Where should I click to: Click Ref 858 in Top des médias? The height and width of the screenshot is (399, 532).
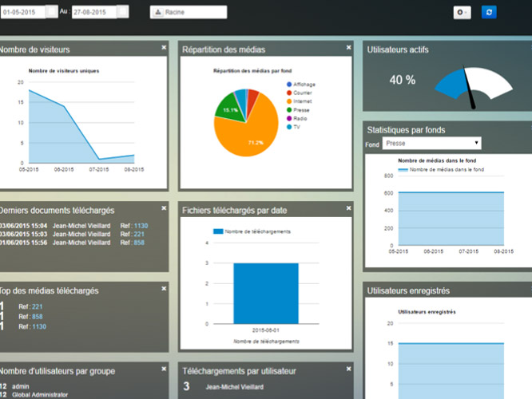(x=37, y=316)
